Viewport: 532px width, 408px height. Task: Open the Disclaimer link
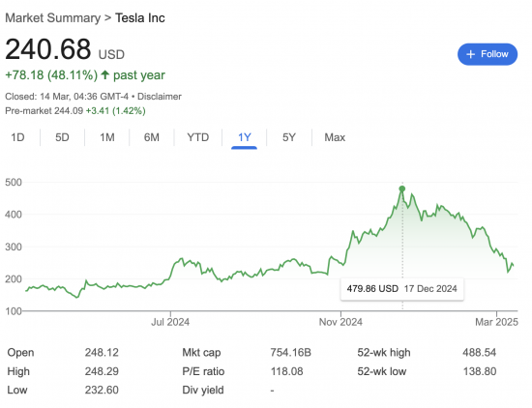click(160, 97)
